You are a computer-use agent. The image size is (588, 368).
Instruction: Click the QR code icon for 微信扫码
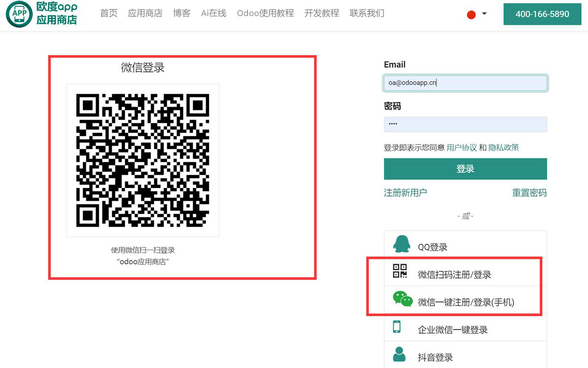(400, 271)
